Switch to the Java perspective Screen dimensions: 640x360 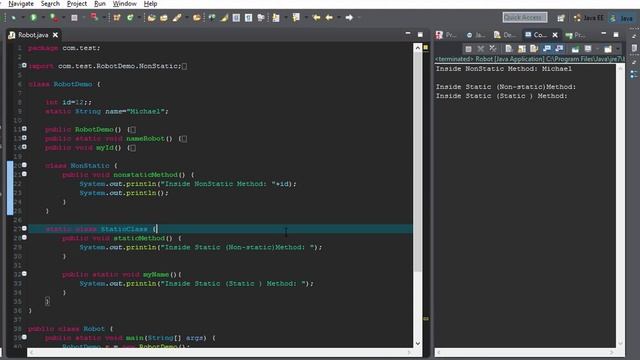(x=622, y=18)
